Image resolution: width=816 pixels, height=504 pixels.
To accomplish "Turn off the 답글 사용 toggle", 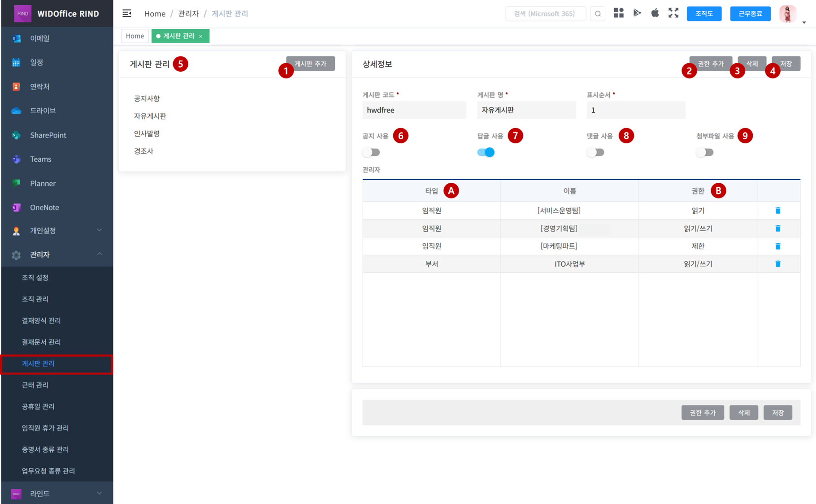I will point(486,152).
